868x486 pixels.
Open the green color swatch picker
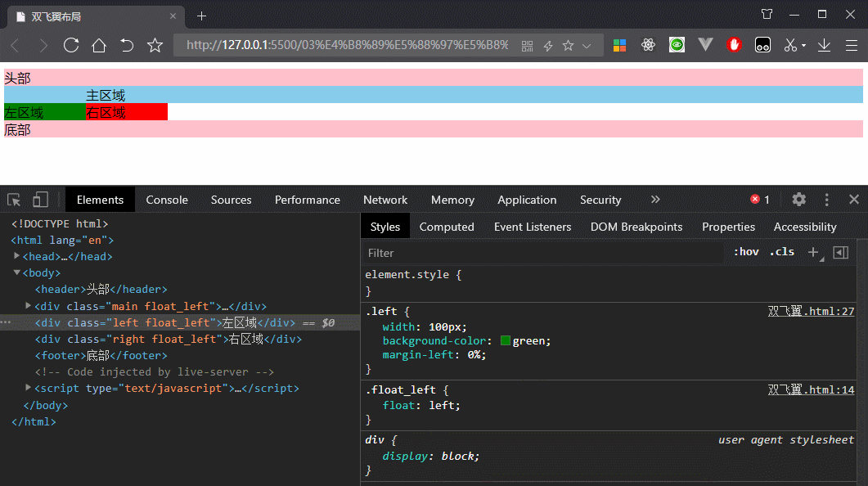[506, 341]
